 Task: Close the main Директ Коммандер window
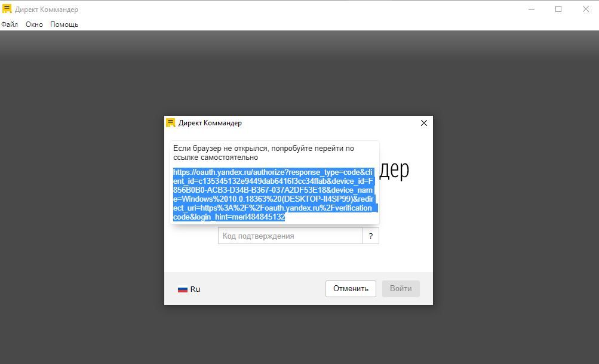[x=586, y=9]
